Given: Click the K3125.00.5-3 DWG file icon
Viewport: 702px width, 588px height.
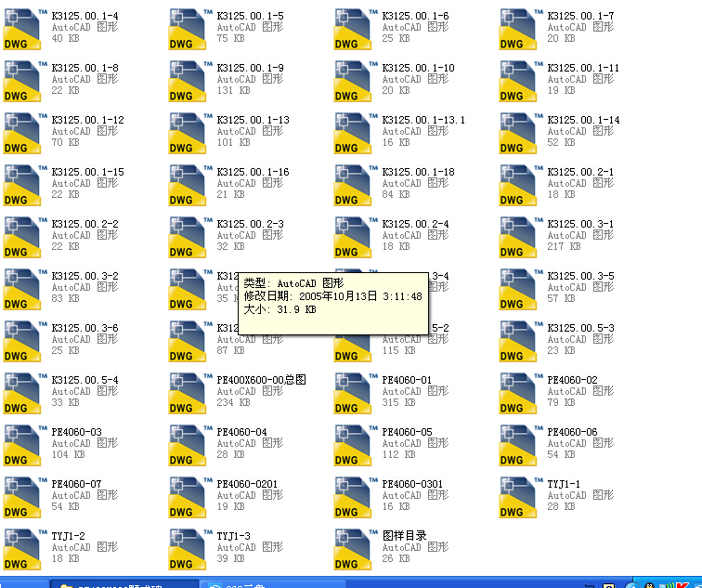Looking at the screenshot, I should pyautogui.click(x=517, y=341).
